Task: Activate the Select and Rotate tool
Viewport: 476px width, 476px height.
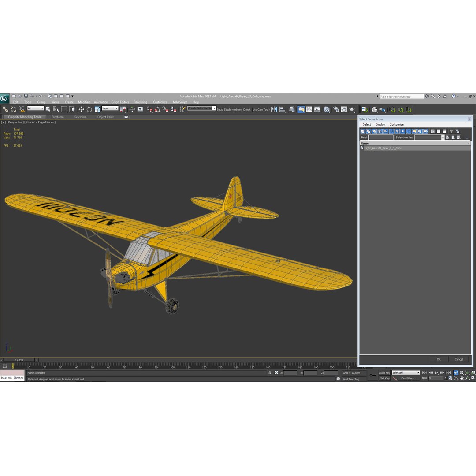Action: 89,109
